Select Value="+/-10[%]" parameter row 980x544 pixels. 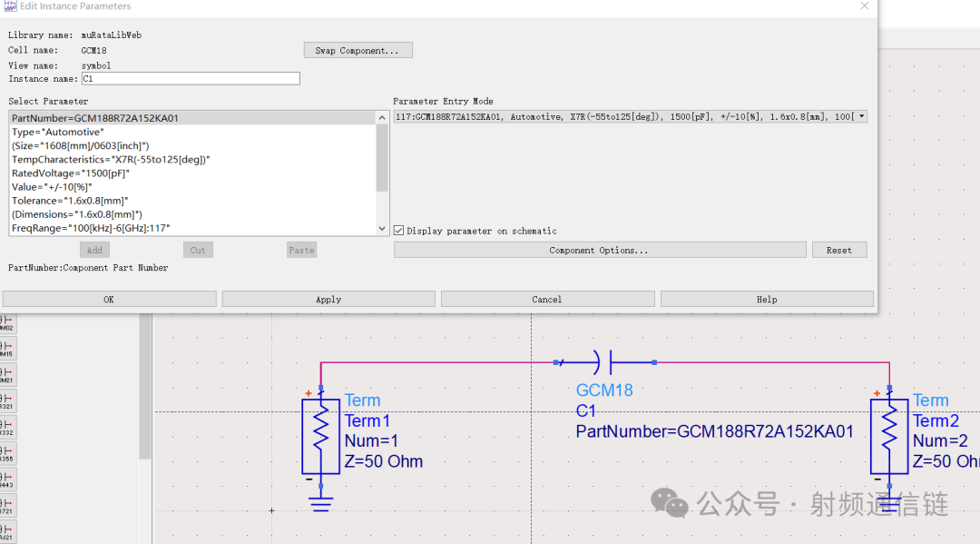192,187
